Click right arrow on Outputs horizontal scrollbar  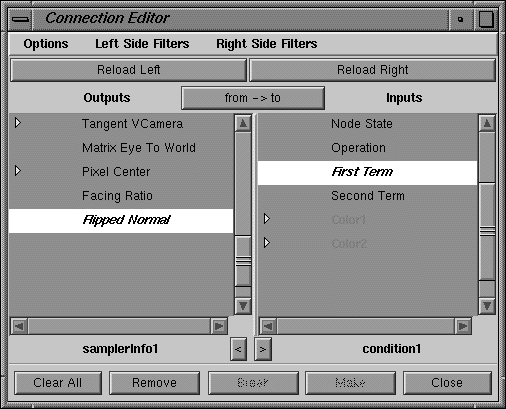[x=219, y=326]
